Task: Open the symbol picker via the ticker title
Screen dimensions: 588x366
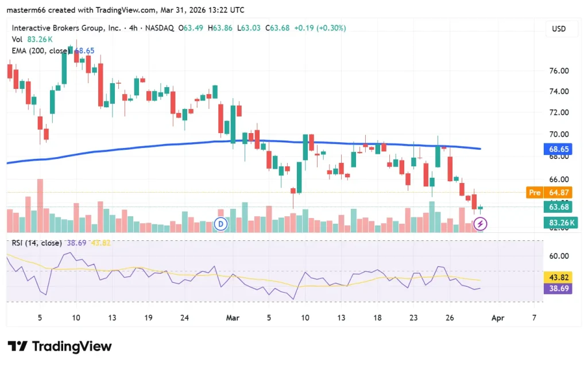Action: coord(66,28)
